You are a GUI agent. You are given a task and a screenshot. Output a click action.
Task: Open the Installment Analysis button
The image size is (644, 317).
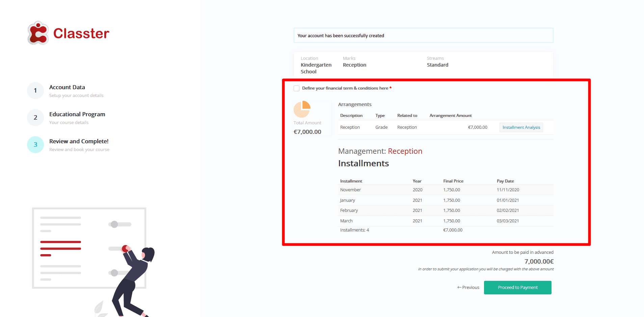tap(521, 127)
